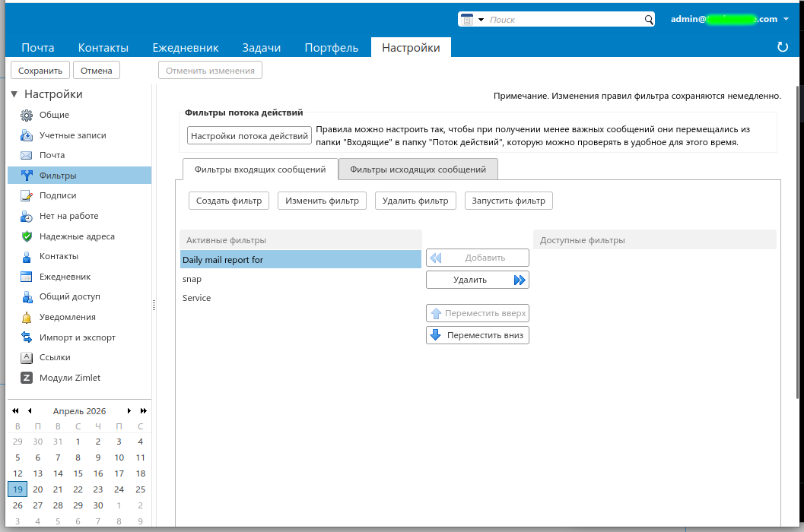Click the General (Общие) gear icon
The image size is (804, 532).
click(x=27, y=115)
